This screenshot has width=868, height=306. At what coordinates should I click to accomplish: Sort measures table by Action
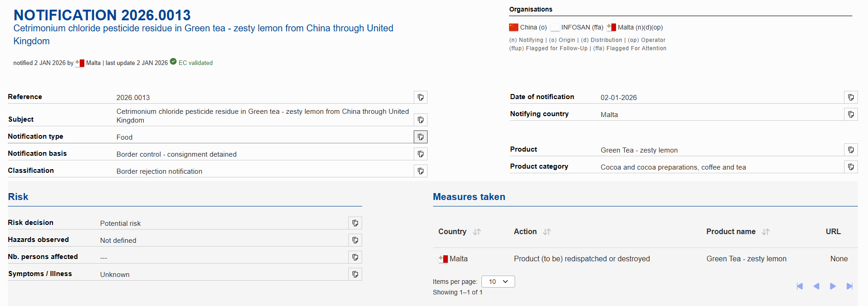point(547,232)
